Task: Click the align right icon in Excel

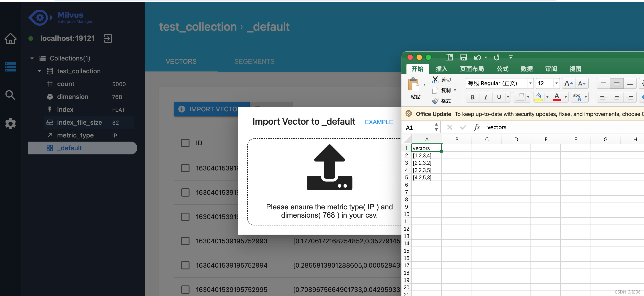Action: tap(630, 97)
